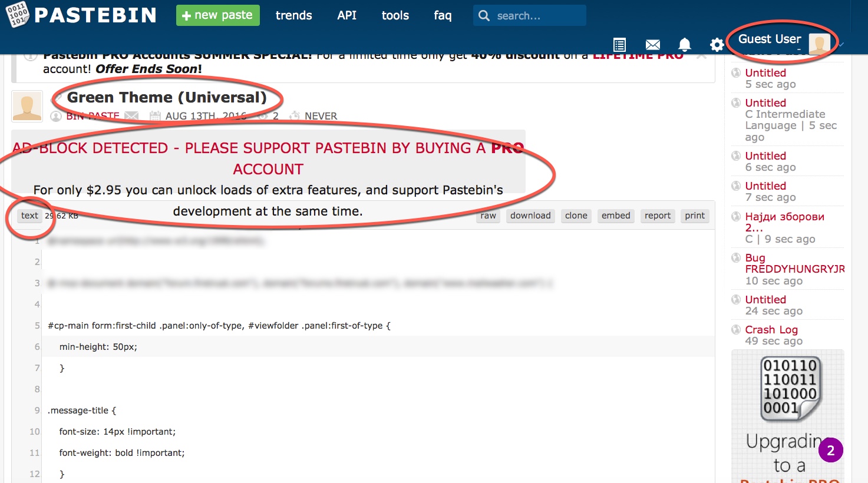Click the 'Offer Ends Soon!' promo text
This screenshot has width=868, height=483.
click(x=148, y=69)
